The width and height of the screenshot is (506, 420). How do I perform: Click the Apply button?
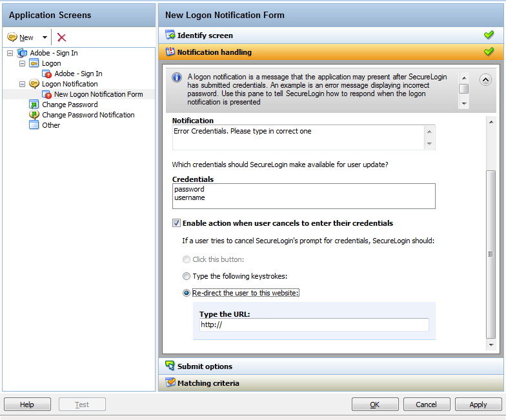pyautogui.click(x=478, y=404)
